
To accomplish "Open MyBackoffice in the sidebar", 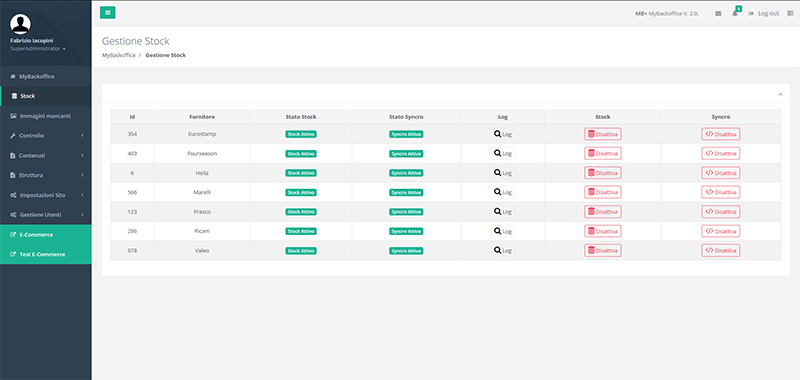I will click(x=46, y=77).
